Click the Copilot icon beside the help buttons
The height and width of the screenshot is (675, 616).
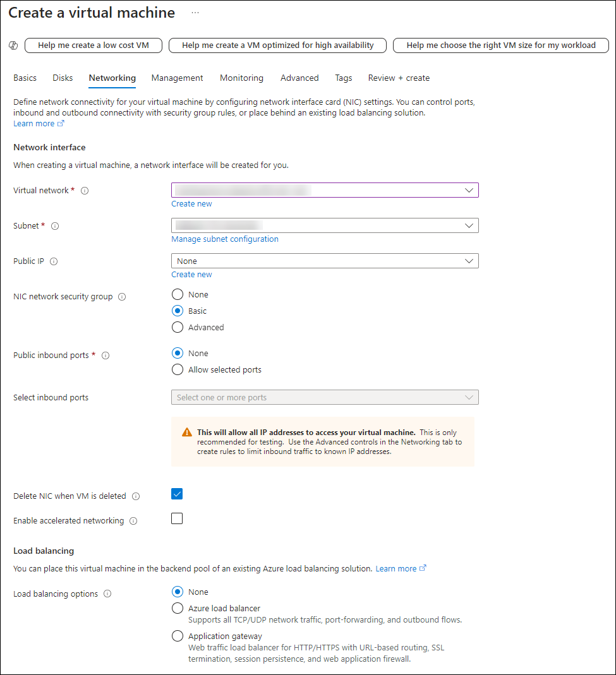tap(13, 45)
